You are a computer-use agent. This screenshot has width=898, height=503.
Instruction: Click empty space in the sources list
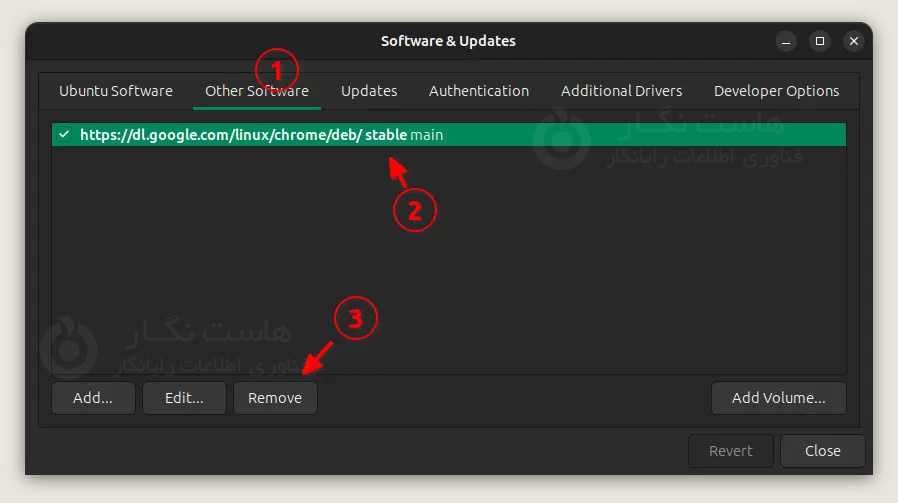(600, 280)
